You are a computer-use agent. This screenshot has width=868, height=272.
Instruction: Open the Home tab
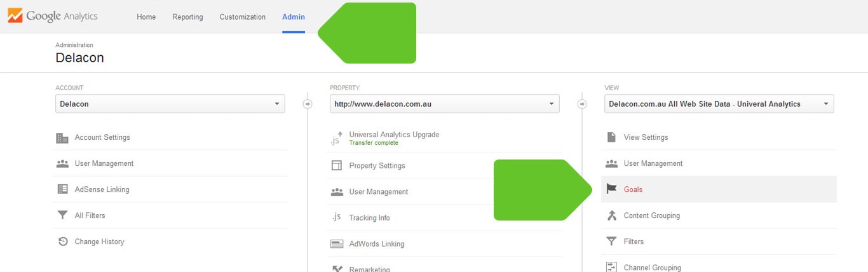[x=146, y=17]
